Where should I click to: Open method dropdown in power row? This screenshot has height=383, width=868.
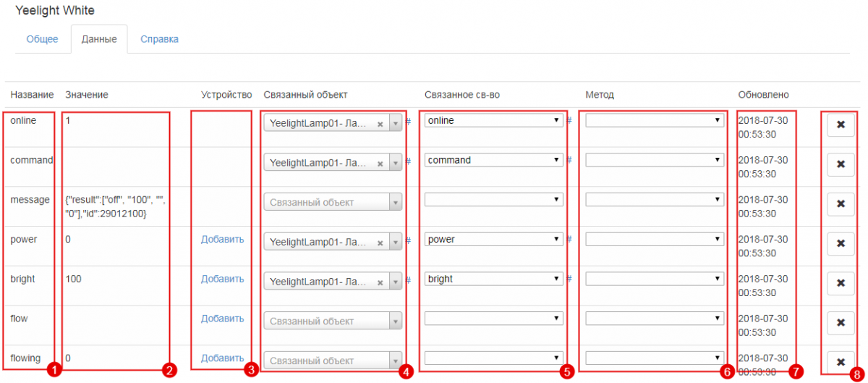655,239
